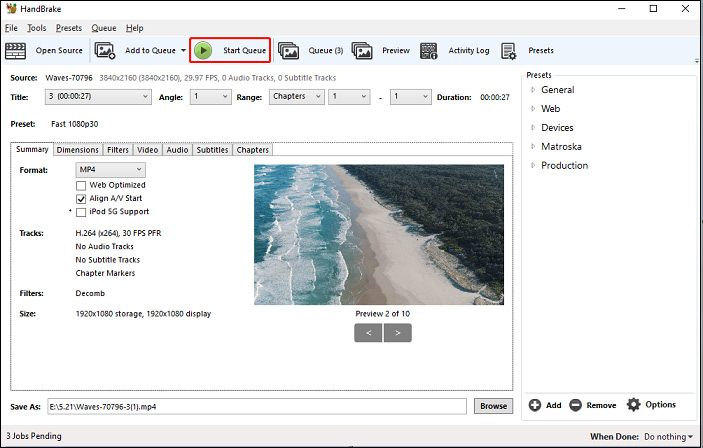
Task: Open the Title dropdown showing 3 (00:00:27)
Action: point(98,97)
